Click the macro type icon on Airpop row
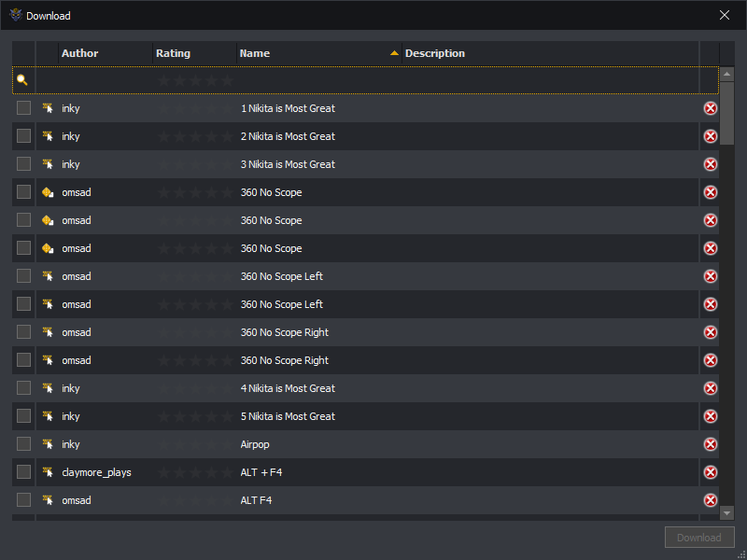Screen dimensions: 747x560 click(x=48, y=444)
